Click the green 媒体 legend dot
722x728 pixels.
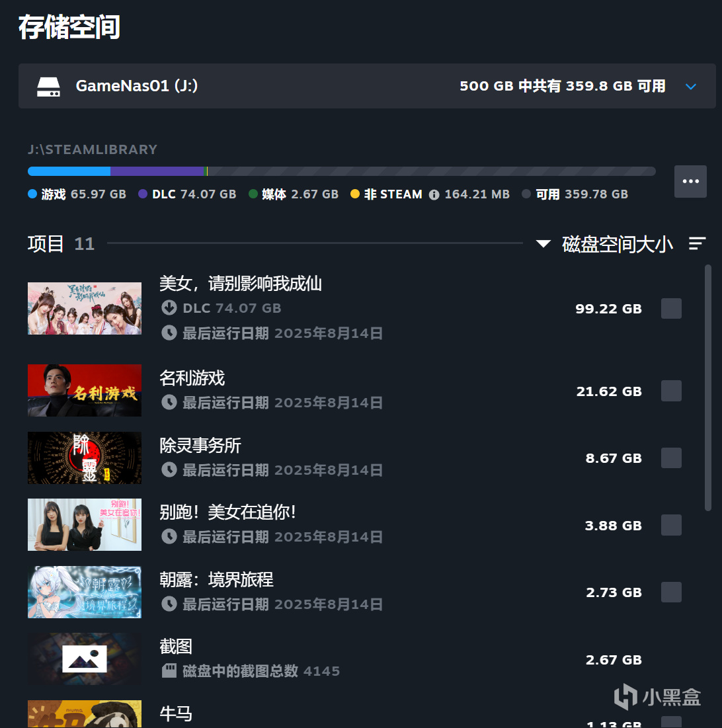pyautogui.click(x=253, y=194)
